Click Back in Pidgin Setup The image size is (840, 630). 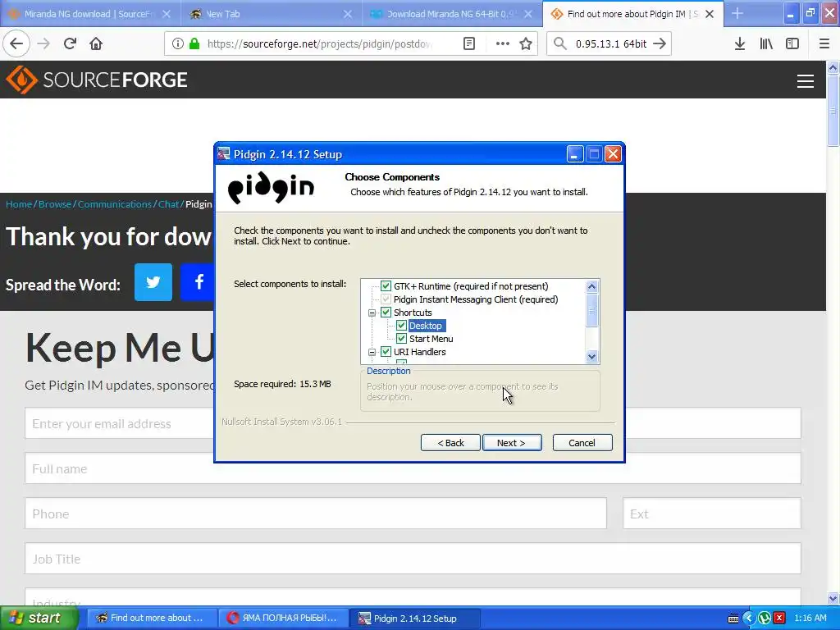click(x=450, y=442)
